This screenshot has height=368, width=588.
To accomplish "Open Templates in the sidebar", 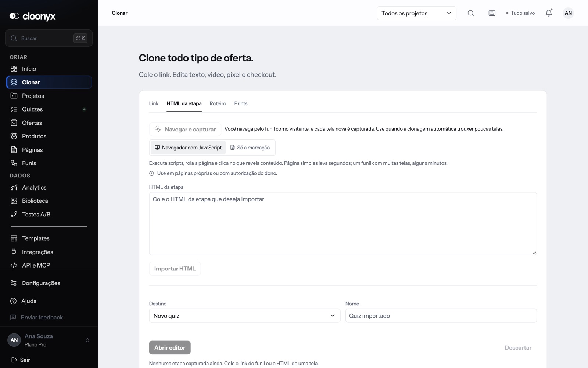I will [x=49, y=238].
